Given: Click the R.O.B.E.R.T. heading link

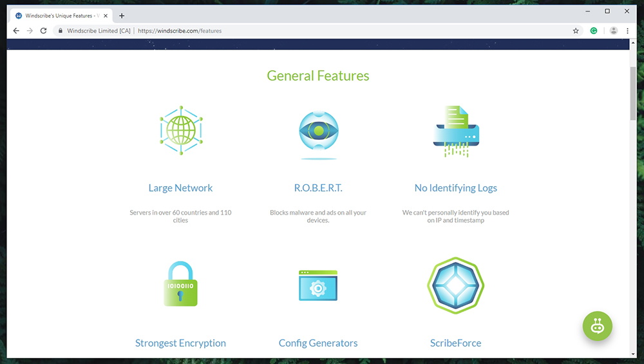Looking at the screenshot, I should point(318,187).
